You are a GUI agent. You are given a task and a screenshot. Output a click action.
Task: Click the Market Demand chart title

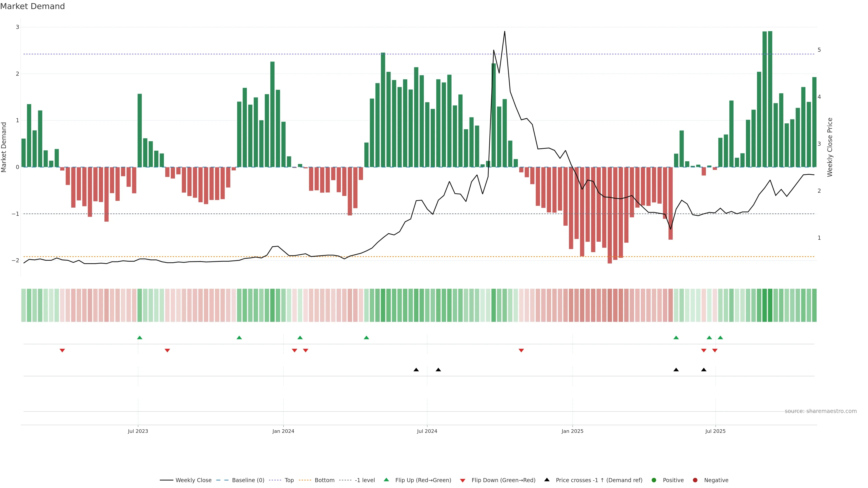(x=32, y=6)
